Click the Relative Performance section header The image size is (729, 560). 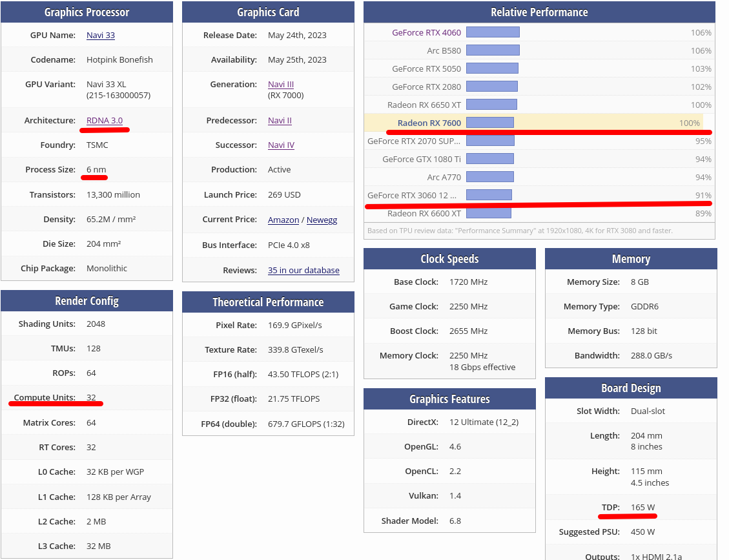tap(539, 12)
